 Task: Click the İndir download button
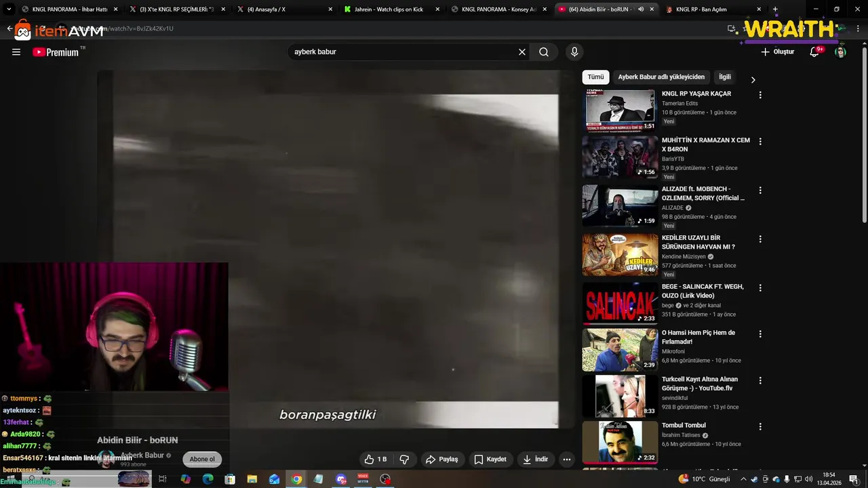[536, 460]
